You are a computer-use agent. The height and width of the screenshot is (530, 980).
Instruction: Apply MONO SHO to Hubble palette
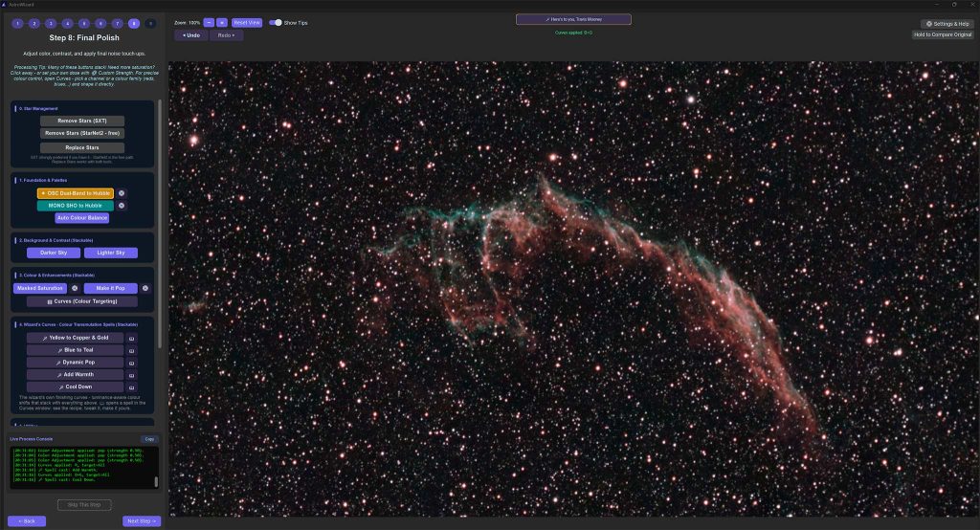76,206
